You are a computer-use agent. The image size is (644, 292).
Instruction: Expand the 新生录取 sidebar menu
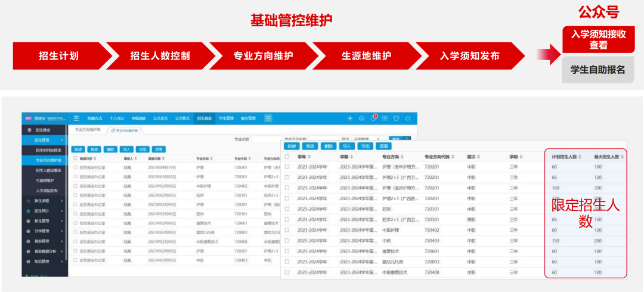(44, 201)
